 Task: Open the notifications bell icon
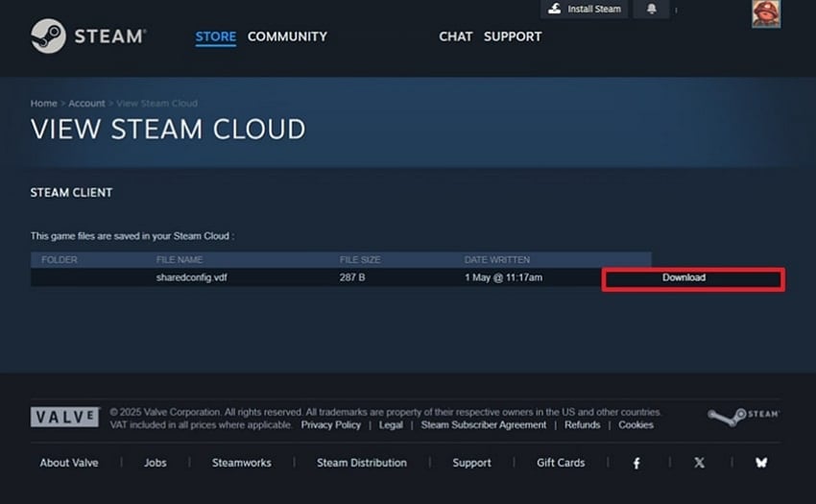point(651,9)
